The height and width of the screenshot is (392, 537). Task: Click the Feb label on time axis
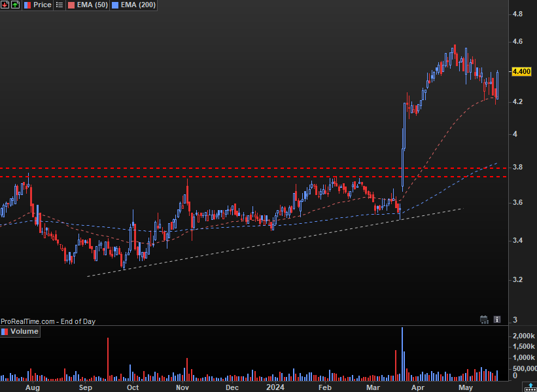coord(325,387)
